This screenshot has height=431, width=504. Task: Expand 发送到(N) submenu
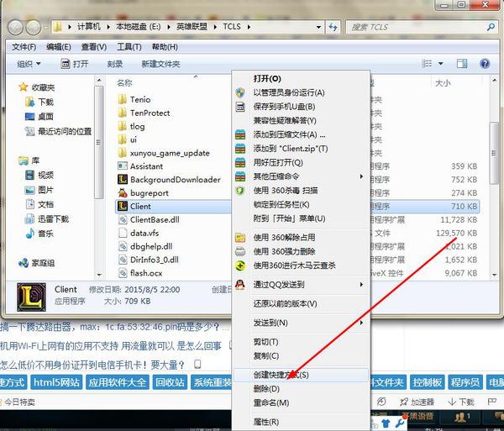(x=301, y=323)
